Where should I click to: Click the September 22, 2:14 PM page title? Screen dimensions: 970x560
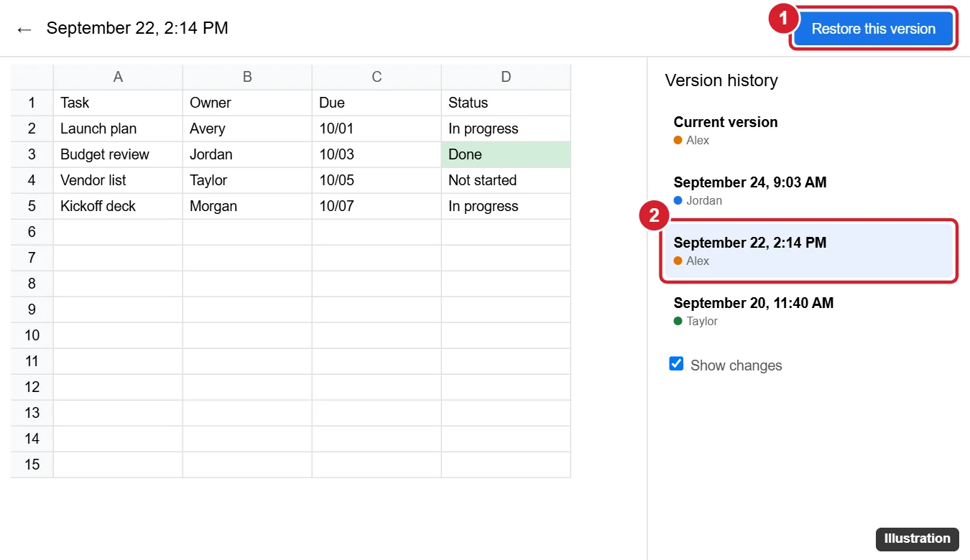tap(137, 29)
